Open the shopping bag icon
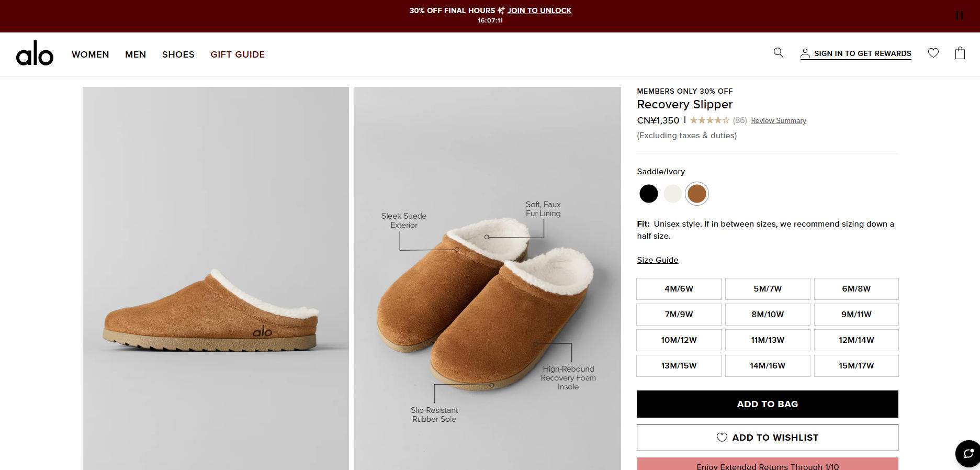980x470 pixels. point(960,53)
